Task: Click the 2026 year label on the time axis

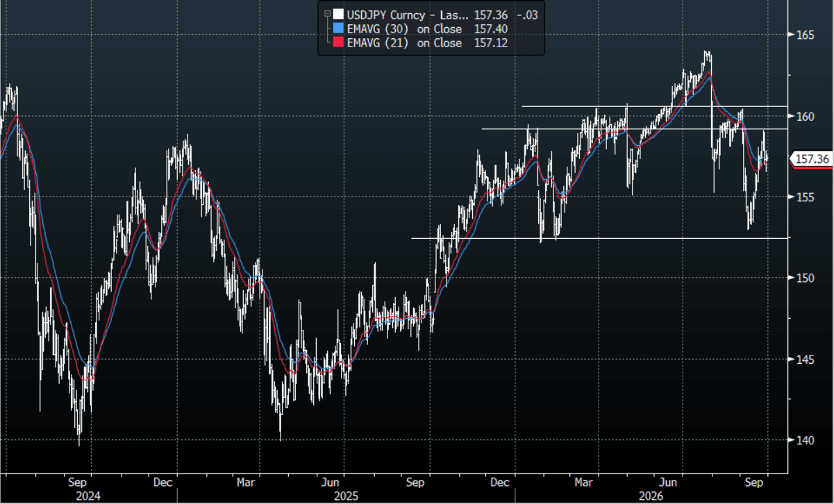Action: (653, 496)
